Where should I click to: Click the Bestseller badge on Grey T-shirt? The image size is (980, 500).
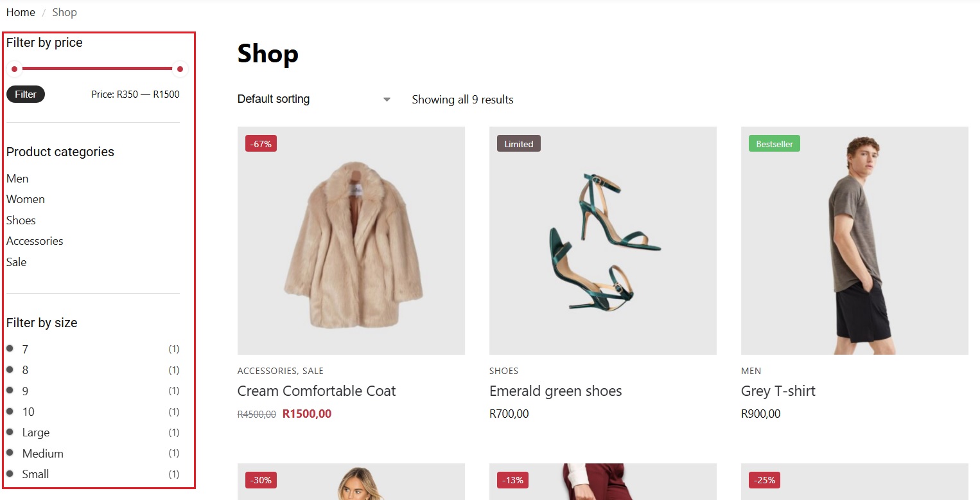[x=774, y=144]
